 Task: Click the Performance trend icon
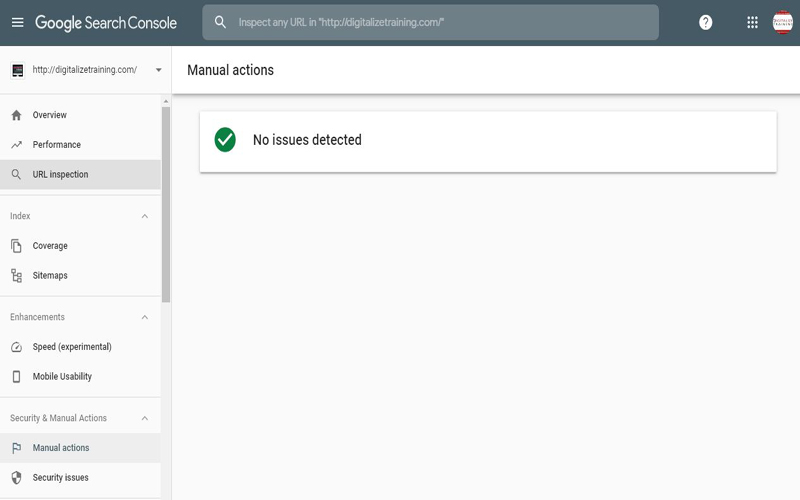[x=16, y=145]
